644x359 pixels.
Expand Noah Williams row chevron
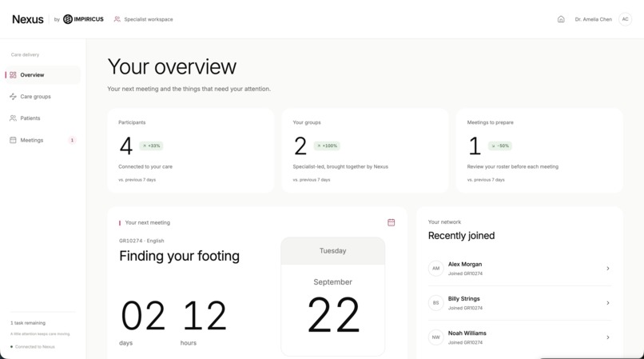pos(608,337)
